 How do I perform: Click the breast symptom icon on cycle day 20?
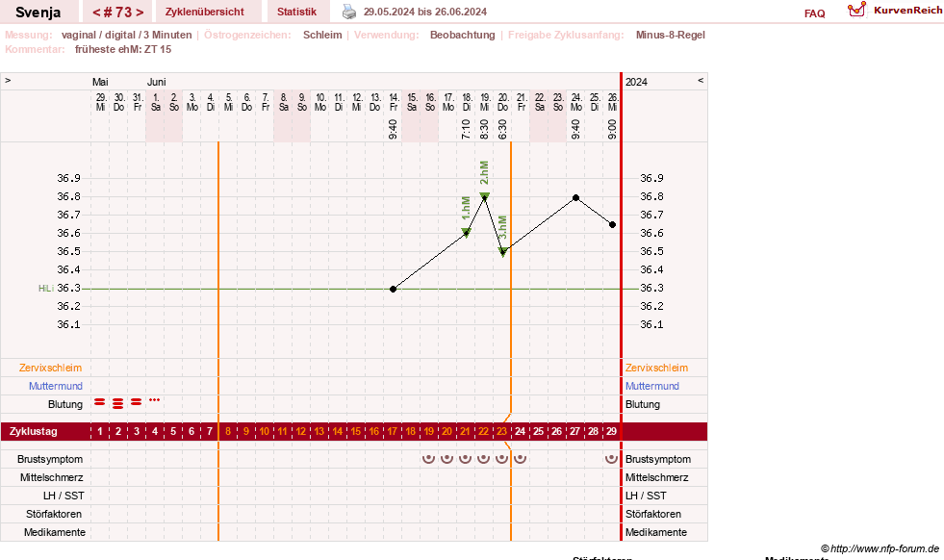point(446,459)
